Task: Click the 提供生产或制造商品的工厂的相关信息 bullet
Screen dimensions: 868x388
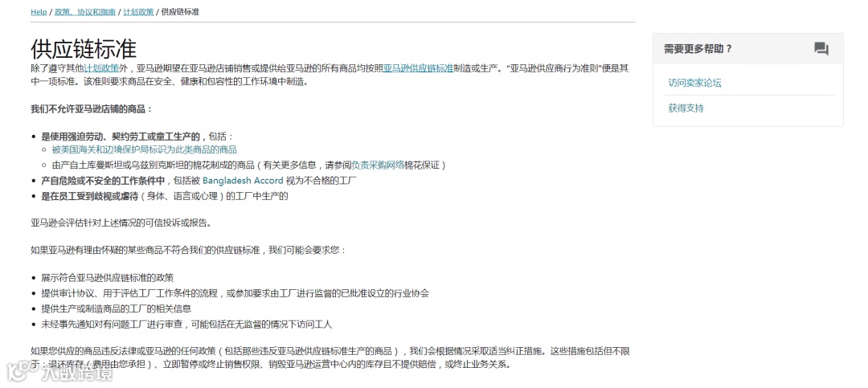Action: [117, 308]
